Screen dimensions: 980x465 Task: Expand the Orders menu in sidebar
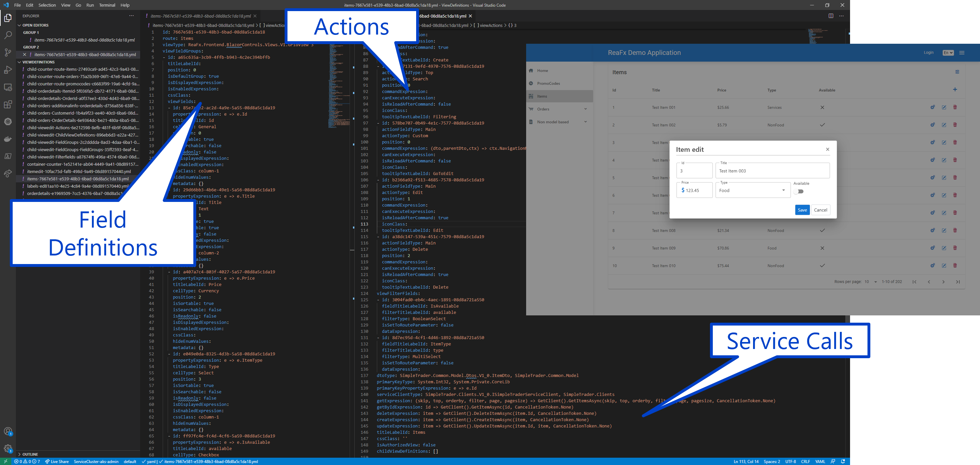559,109
